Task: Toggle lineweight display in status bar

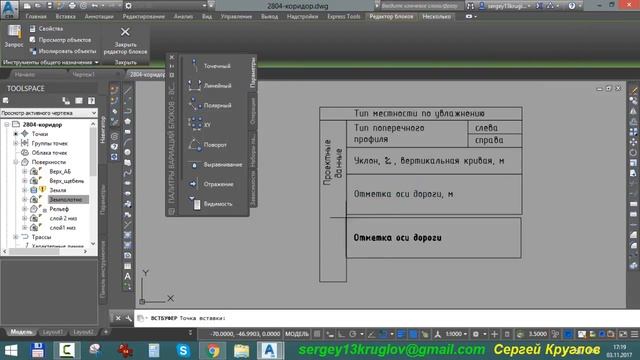Action: point(401,334)
